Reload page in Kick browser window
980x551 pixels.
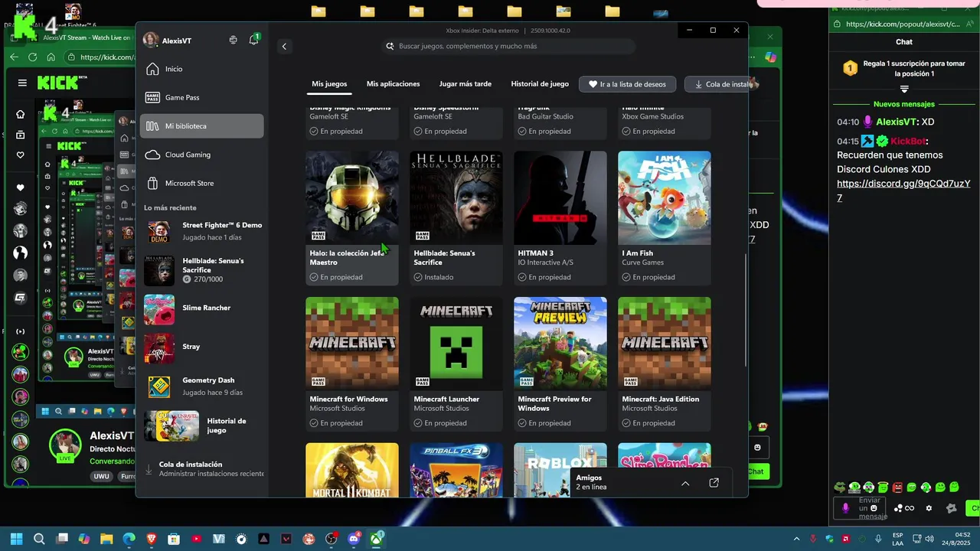[32, 57]
